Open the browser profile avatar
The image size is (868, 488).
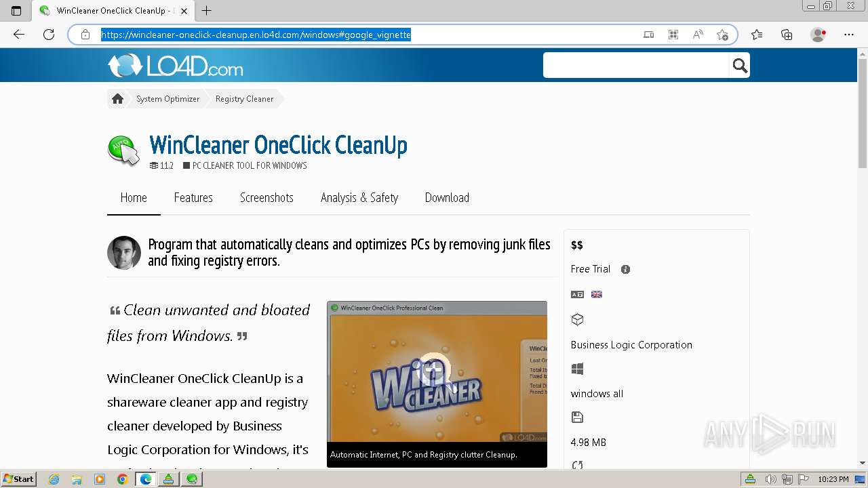click(x=818, y=35)
